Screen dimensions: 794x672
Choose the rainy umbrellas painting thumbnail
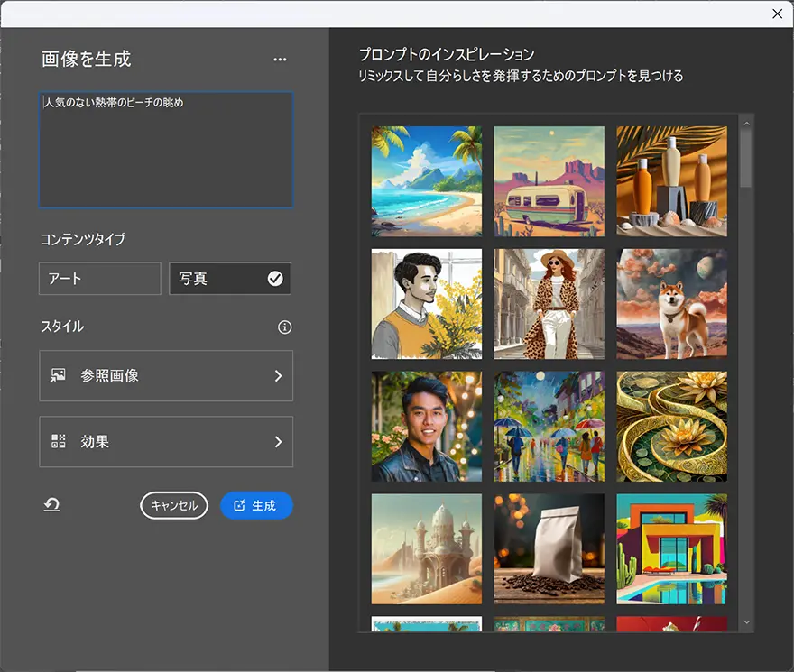pos(549,427)
